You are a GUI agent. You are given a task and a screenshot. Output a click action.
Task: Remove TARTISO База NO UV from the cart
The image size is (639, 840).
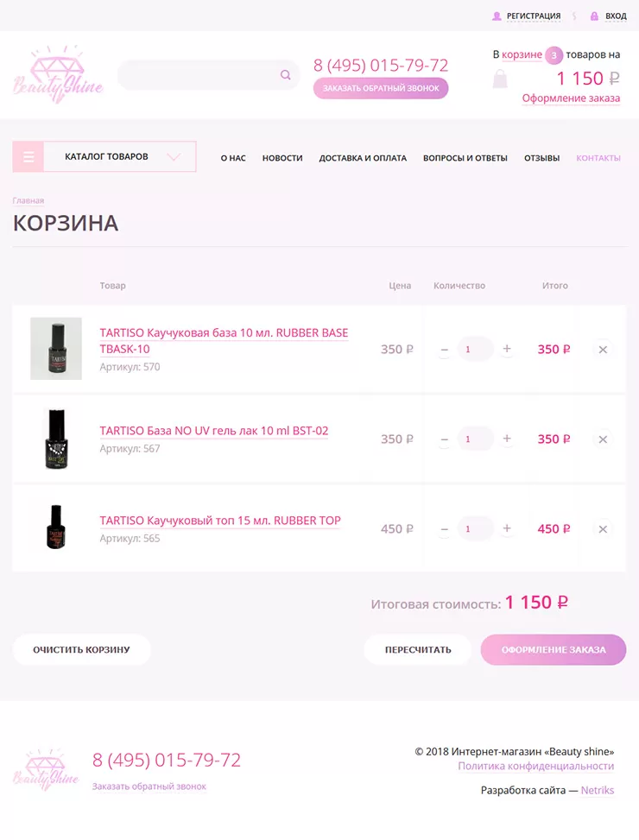[602, 439]
